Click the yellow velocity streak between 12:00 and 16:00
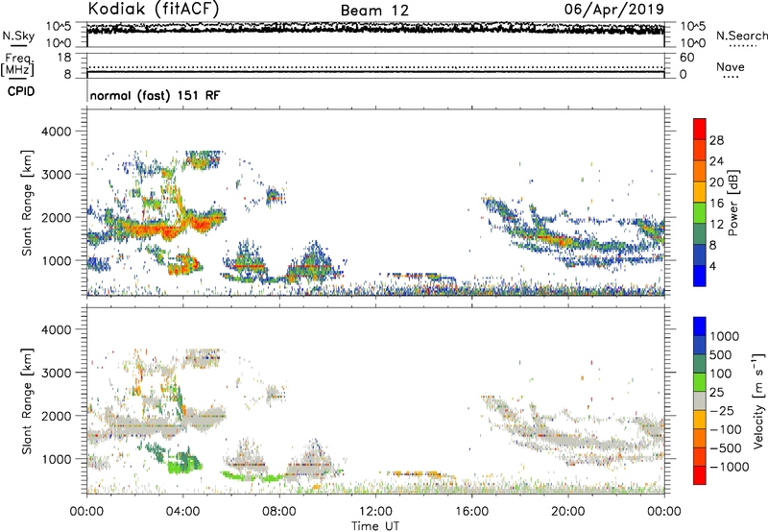 pos(418,473)
